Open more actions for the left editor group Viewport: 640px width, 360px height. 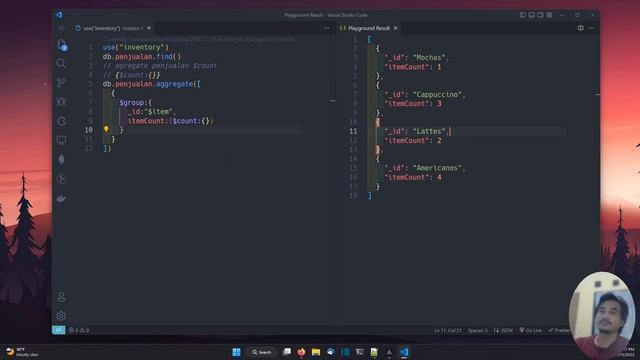(327, 28)
